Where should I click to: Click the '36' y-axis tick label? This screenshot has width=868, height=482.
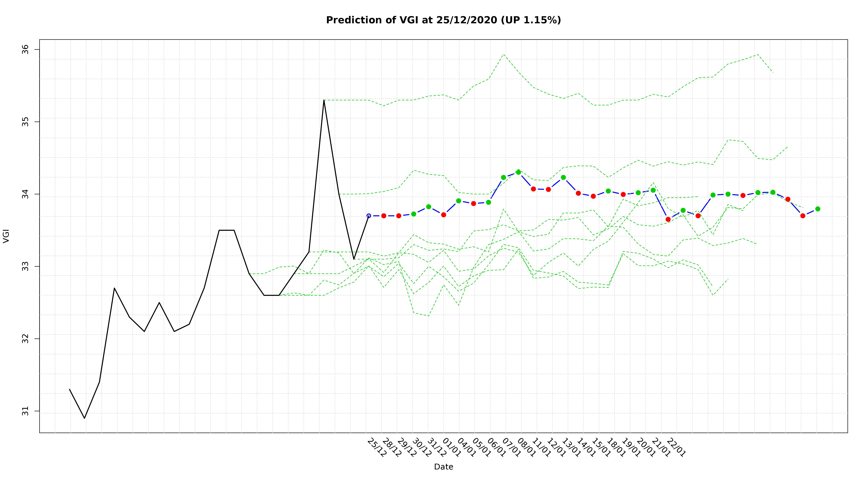[x=26, y=49]
